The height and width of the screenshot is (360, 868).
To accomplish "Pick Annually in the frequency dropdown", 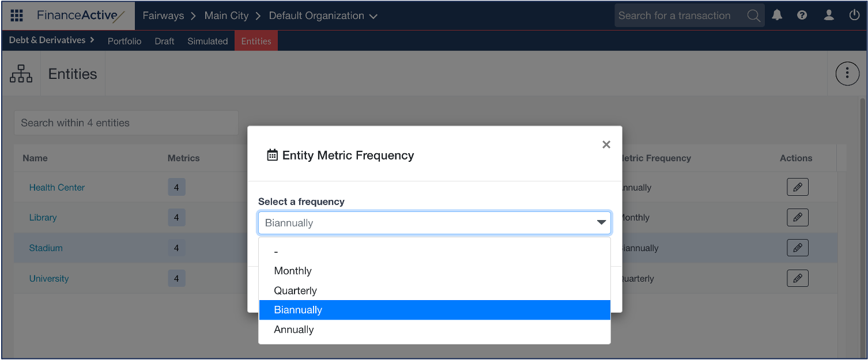I will [294, 329].
